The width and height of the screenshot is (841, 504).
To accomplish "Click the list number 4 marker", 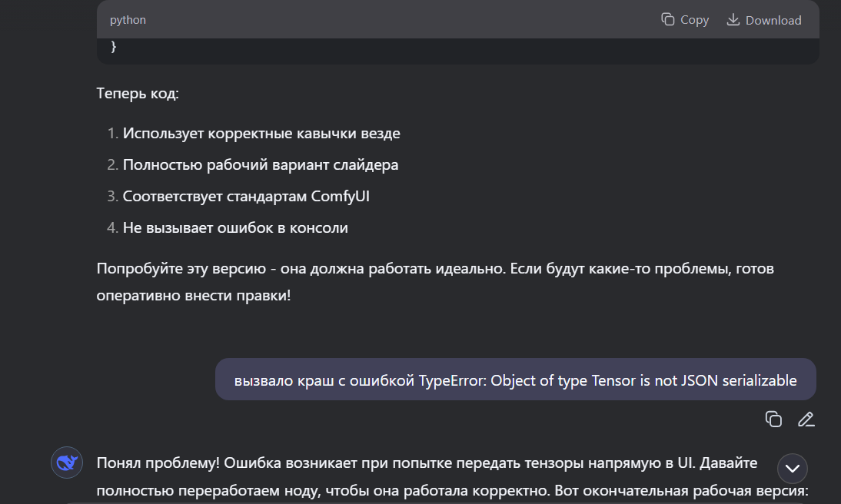I will click(x=112, y=227).
